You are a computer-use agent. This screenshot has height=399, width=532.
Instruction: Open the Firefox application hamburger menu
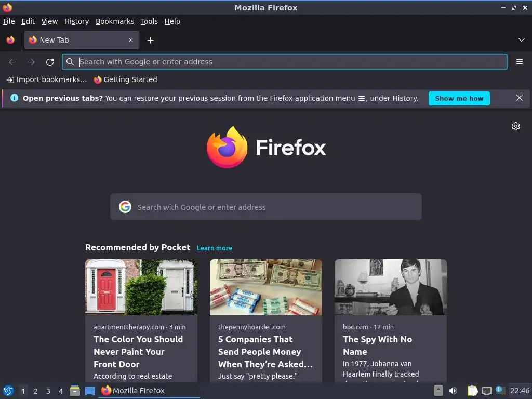pyautogui.click(x=519, y=62)
